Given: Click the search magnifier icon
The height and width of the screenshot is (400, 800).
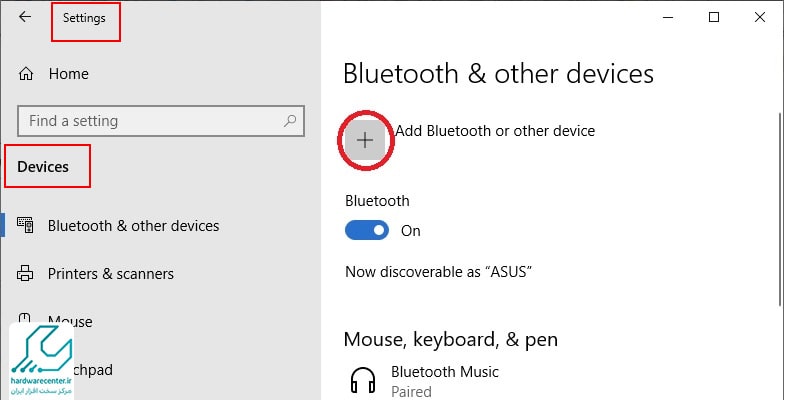Looking at the screenshot, I should point(290,121).
